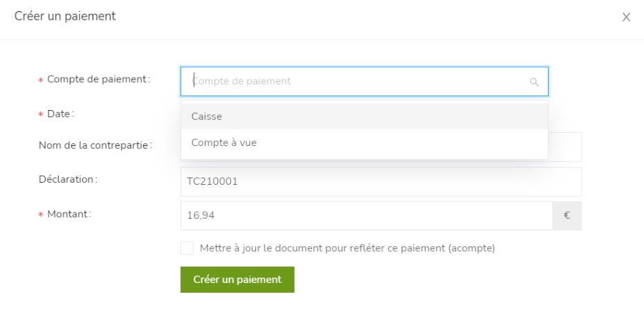The image size is (644, 328).
Task: Click into the Nom de la contrepartie input
Action: [564, 147]
